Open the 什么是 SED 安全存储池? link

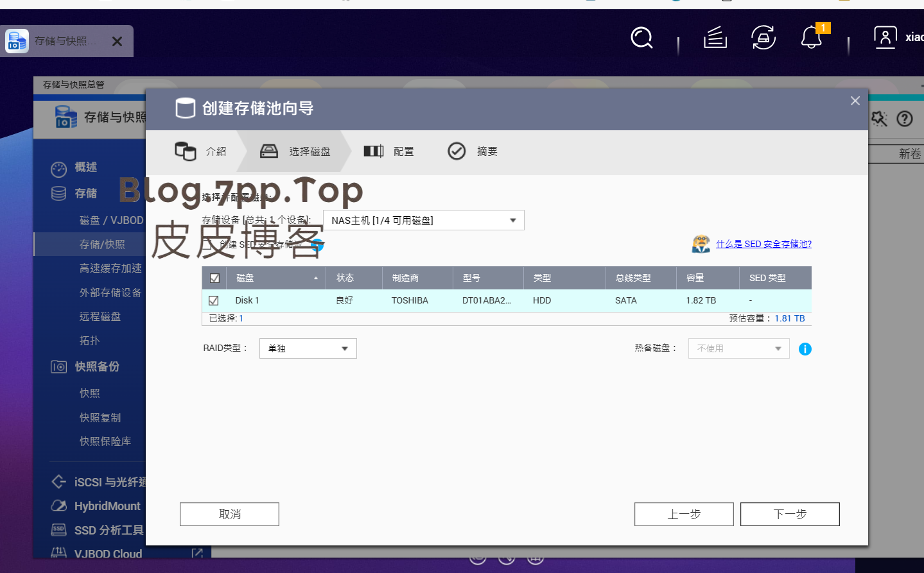pyautogui.click(x=763, y=244)
